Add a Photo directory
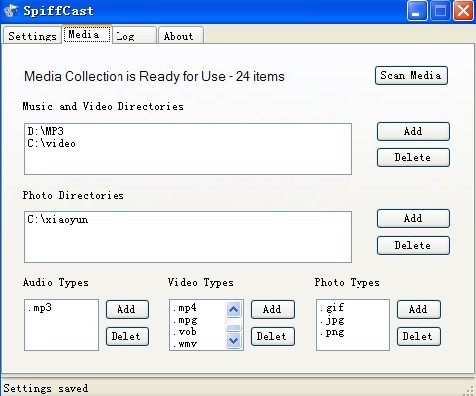Screen dimensions: 476x396 [413, 218]
